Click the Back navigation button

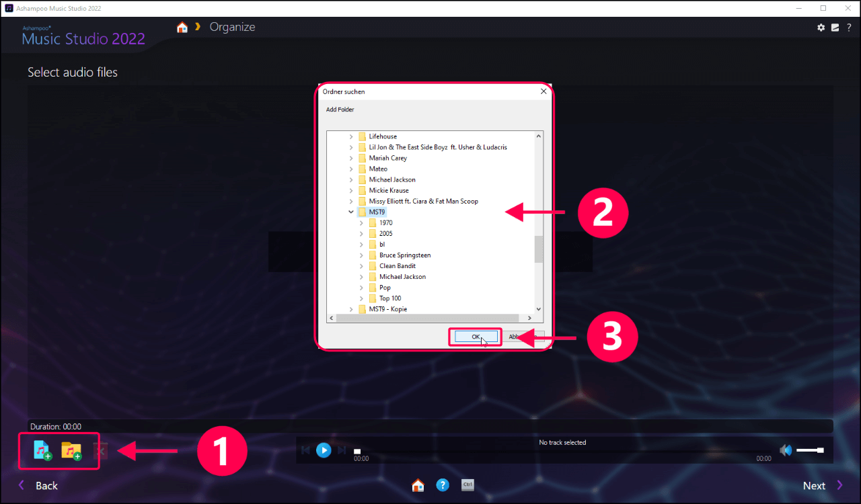[38, 485]
